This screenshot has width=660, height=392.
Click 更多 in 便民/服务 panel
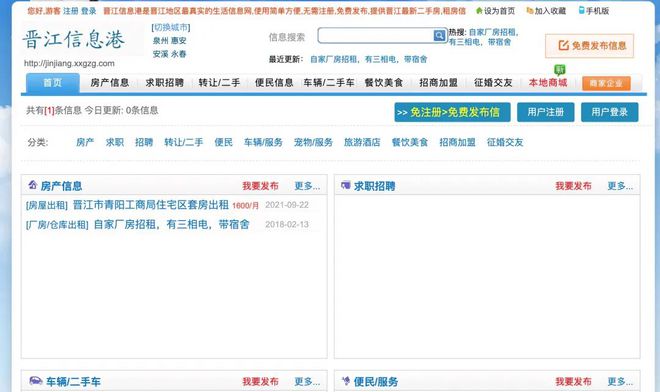point(620,381)
